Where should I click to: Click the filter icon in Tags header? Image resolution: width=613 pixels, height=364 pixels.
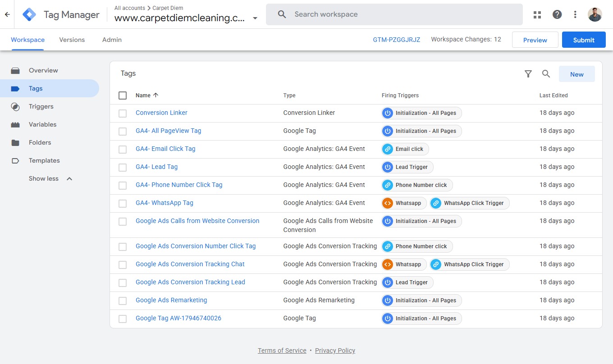pyautogui.click(x=528, y=74)
